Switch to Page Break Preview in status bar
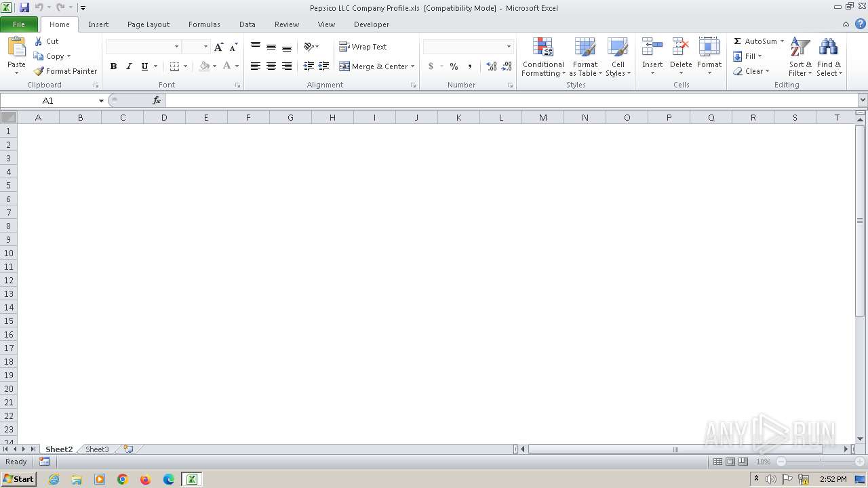The height and width of the screenshot is (488, 868). tap(743, 462)
